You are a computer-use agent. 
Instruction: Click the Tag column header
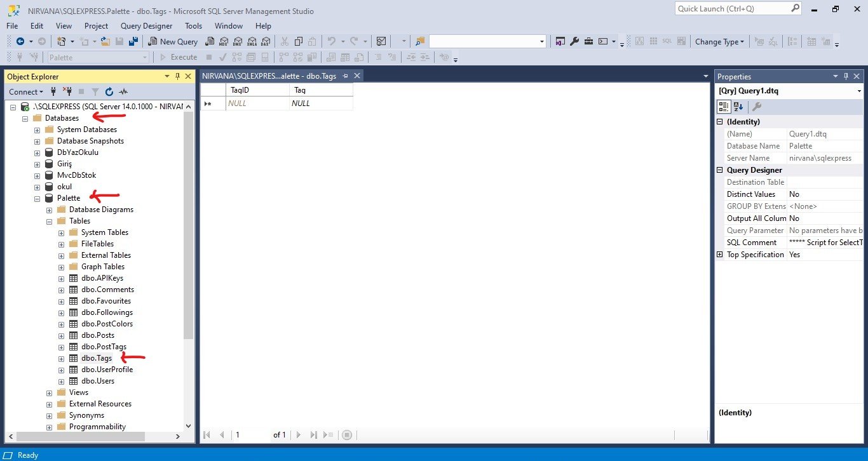tap(321, 90)
